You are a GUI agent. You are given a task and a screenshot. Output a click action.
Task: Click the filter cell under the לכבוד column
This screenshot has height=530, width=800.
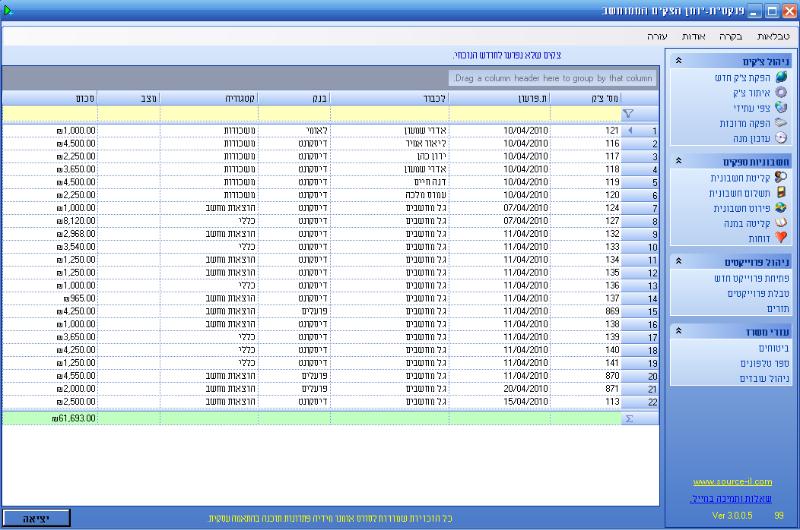[390, 114]
